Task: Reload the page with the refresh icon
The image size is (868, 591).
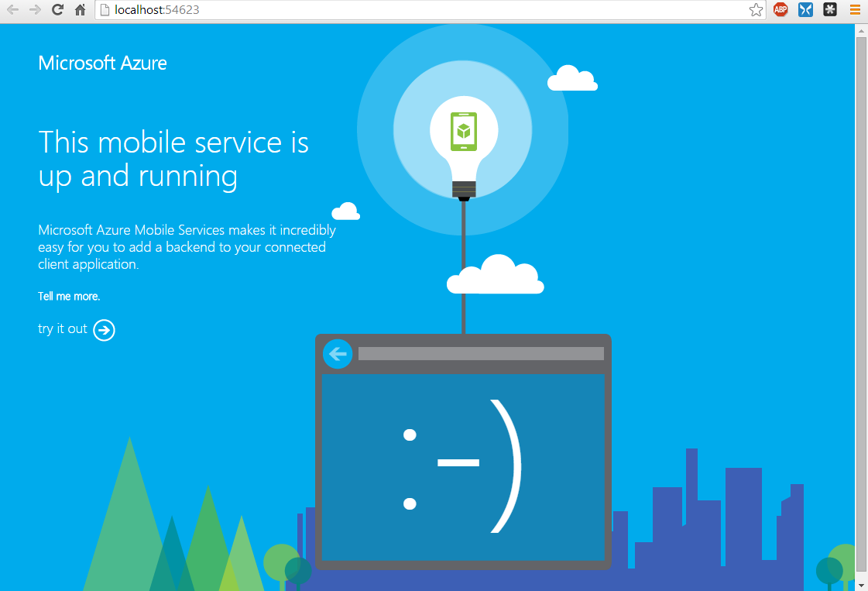Action: point(57,9)
